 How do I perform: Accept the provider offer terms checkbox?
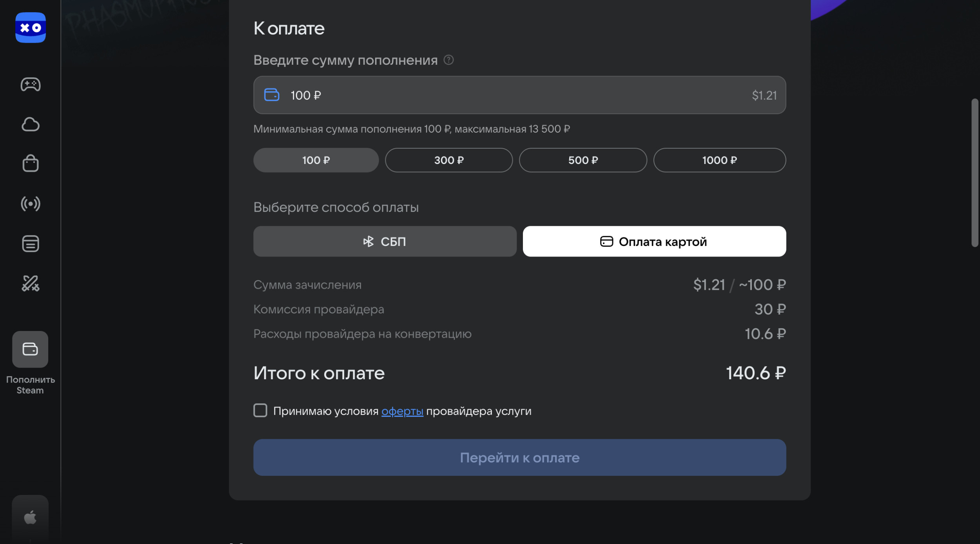[x=260, y=410]
